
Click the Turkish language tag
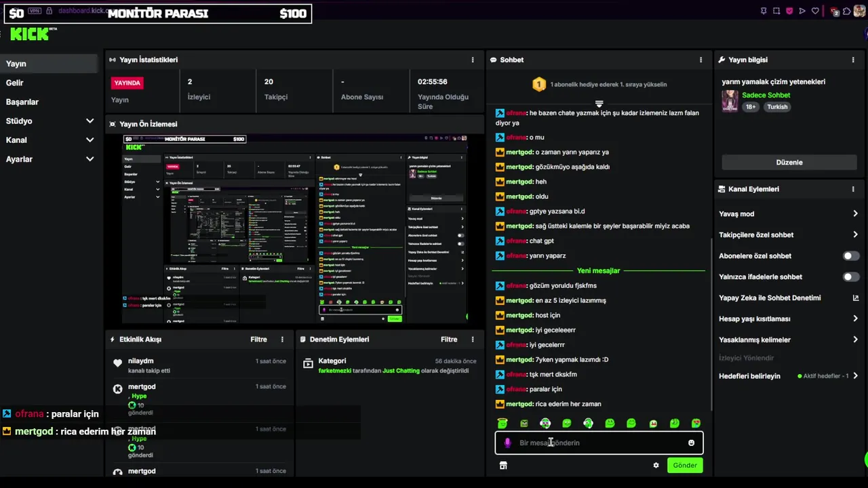coord(777,107)
